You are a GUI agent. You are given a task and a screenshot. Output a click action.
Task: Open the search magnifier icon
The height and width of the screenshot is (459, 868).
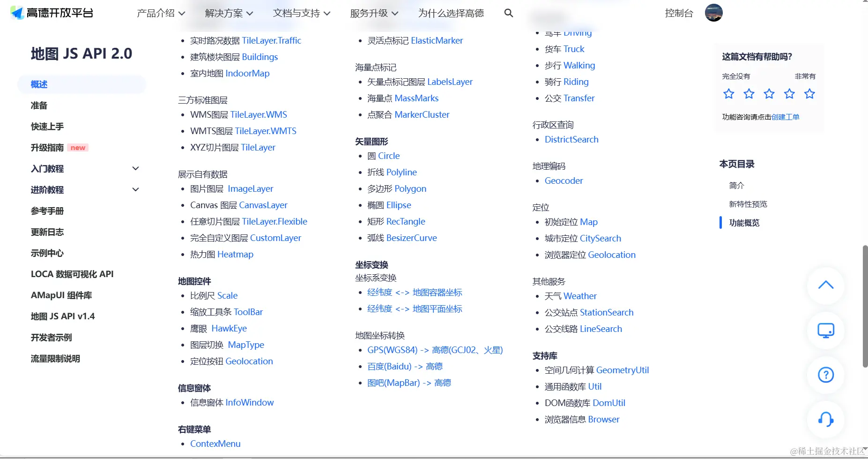[x=509, y=13]
